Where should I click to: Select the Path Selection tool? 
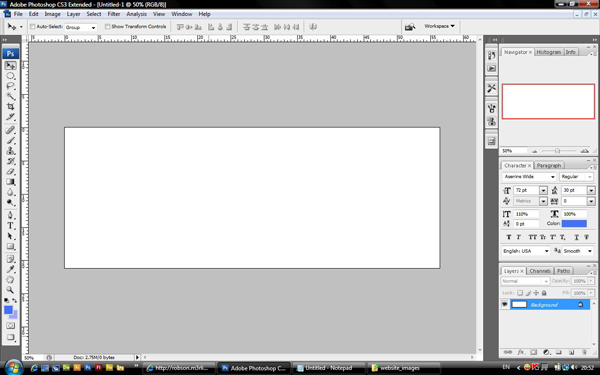point(11,236)
